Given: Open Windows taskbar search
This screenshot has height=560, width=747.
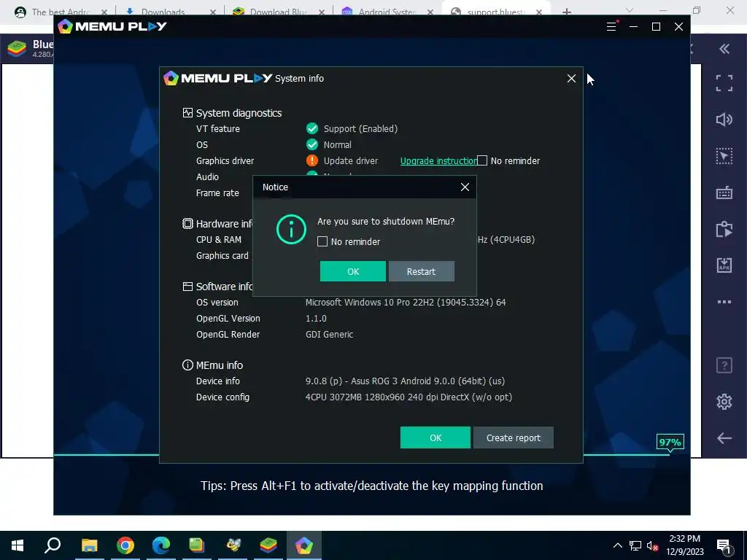Looking at the screenshot, I should tap(53, 545).
